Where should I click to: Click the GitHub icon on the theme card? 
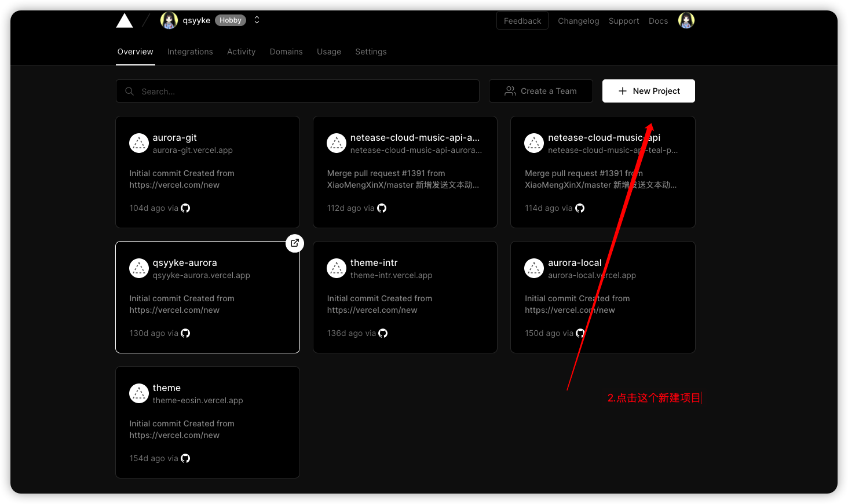pos(185,458)
